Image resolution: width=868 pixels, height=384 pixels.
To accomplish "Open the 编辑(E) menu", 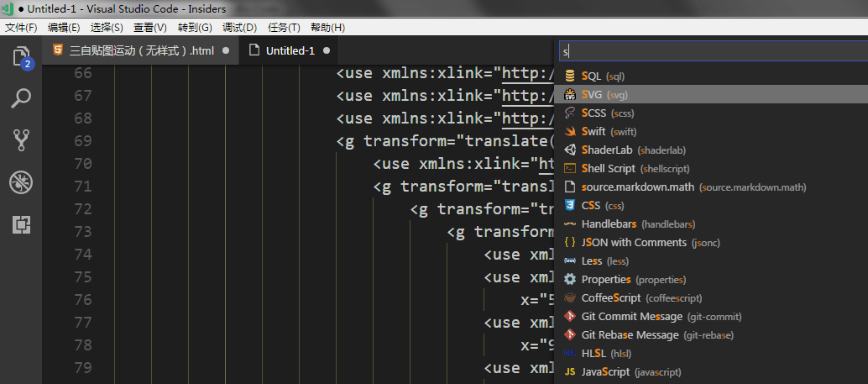I will click(64, 28).
